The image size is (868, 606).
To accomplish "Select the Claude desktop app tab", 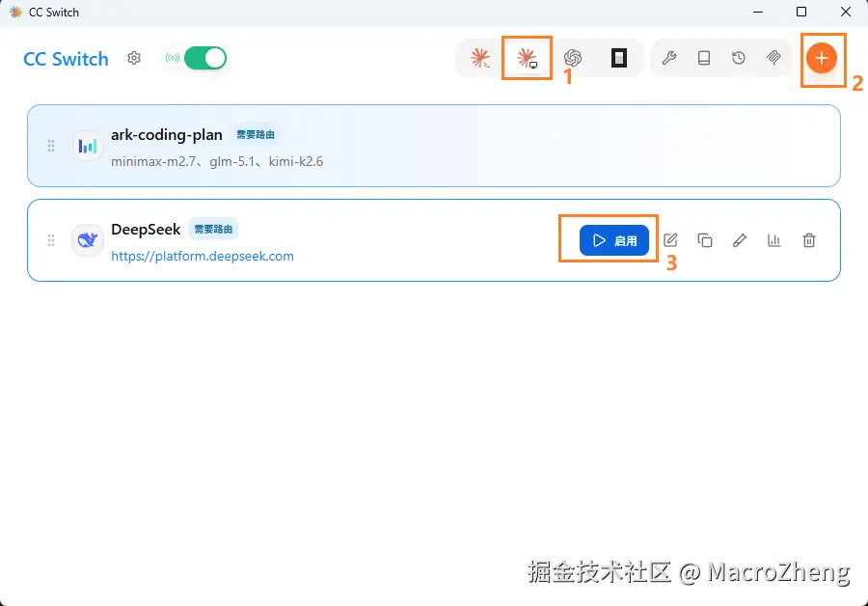I will coord(527,58).
